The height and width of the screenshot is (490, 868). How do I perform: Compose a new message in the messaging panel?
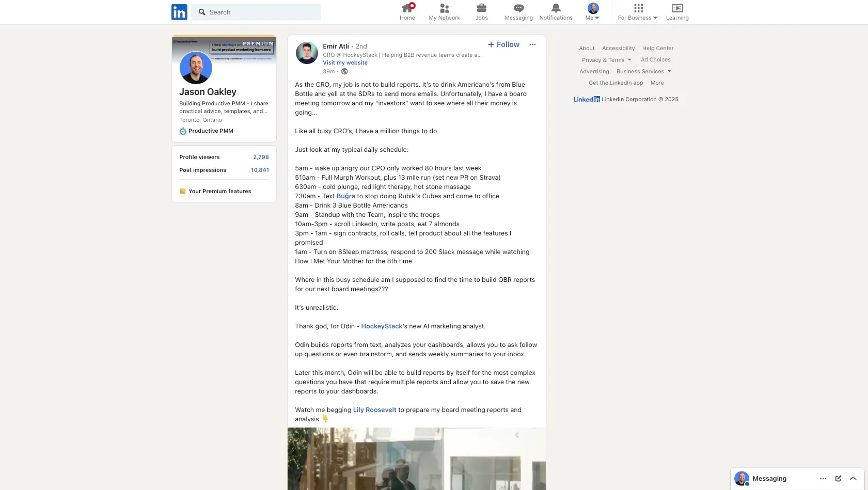tap(838, 478)
